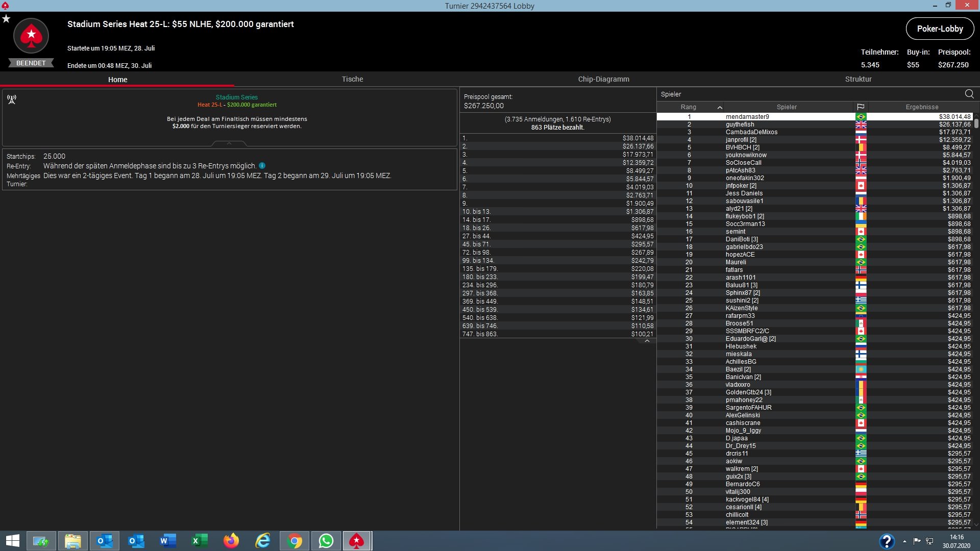Click the info icon beside Re-Entry text
Image resolution: width=980 pixels, height=551 pixels.
point(262,166)
